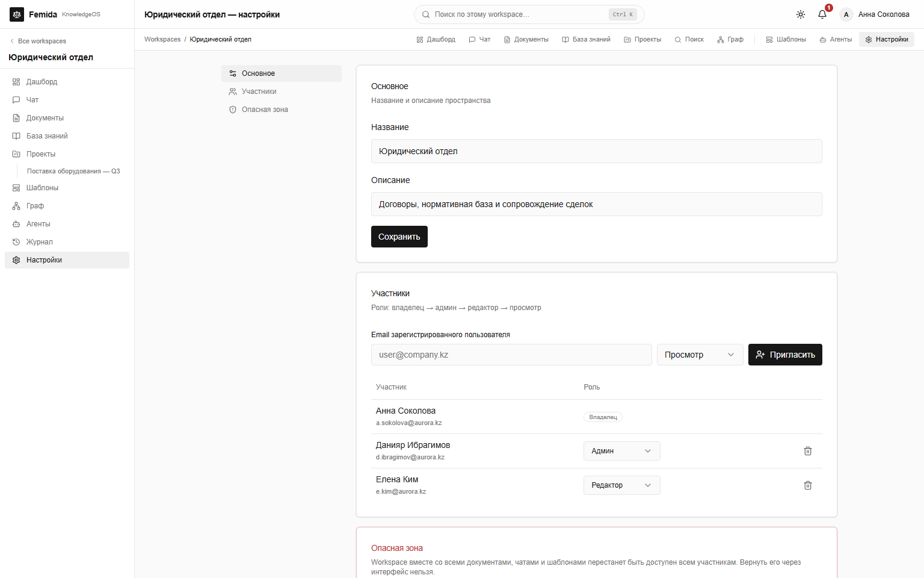Click the Сохранить button
Viewport: 924px width, 578px height.
[399, 237]
